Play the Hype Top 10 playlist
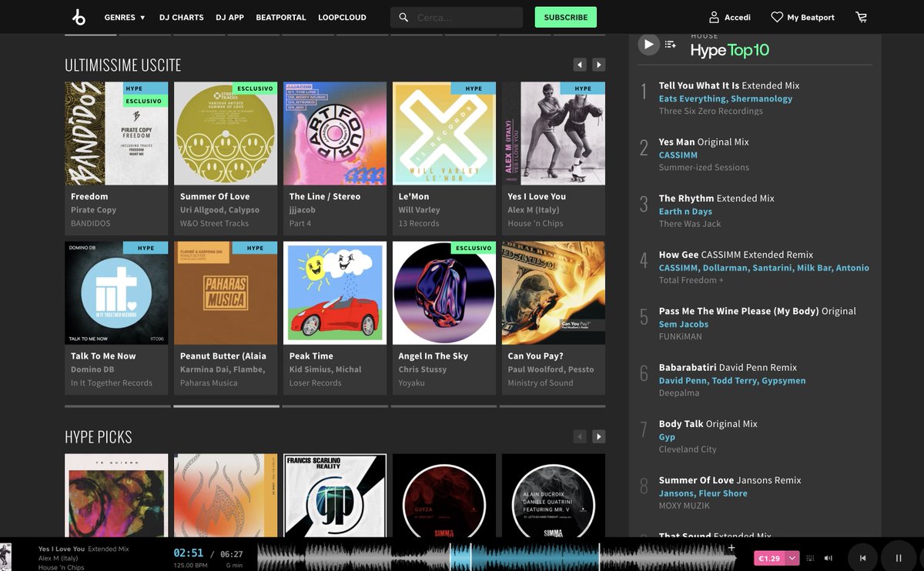 coord(648,44)
